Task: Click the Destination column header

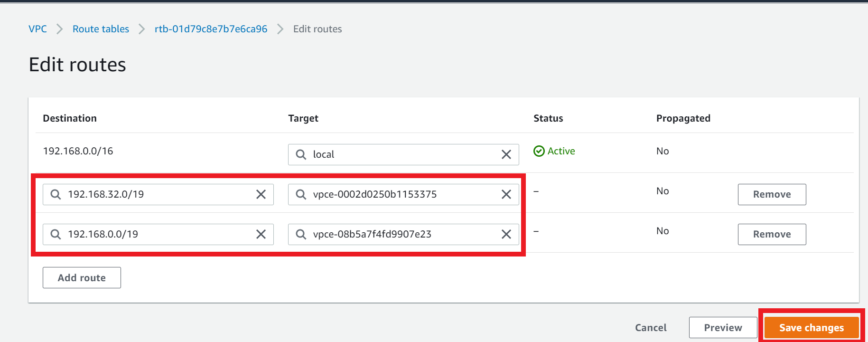Action: [x=70, y=118]
